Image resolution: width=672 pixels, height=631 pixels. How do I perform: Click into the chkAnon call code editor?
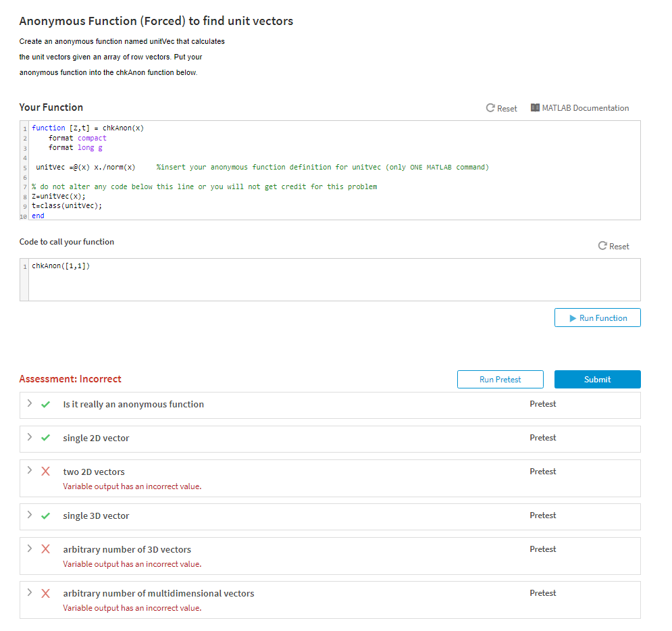334,280
